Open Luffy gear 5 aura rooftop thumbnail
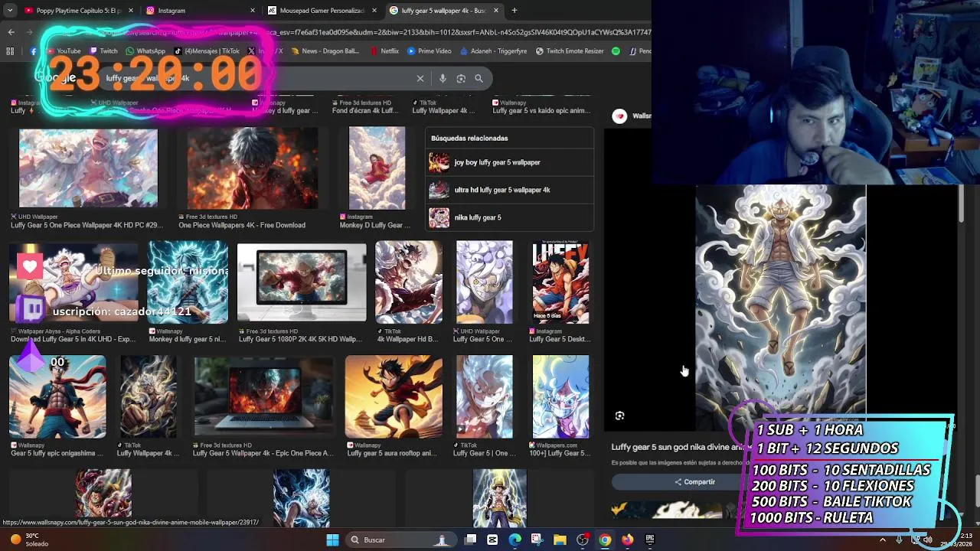 (394, 396)
